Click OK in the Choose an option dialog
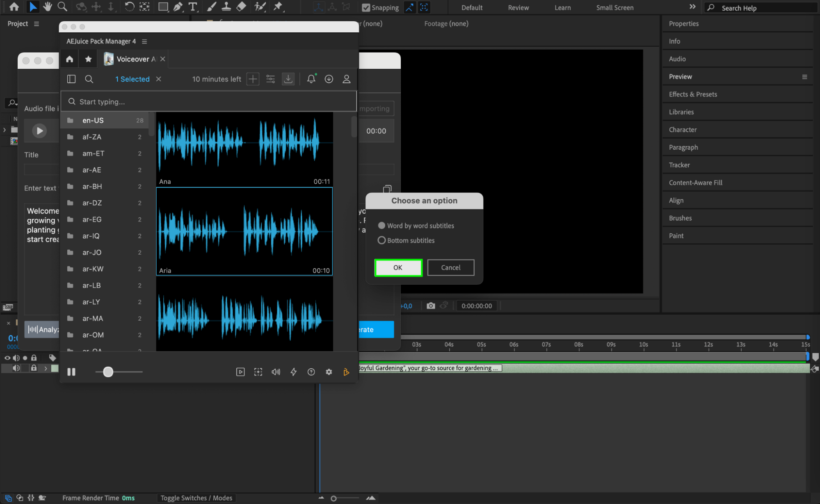 (398, 267)
